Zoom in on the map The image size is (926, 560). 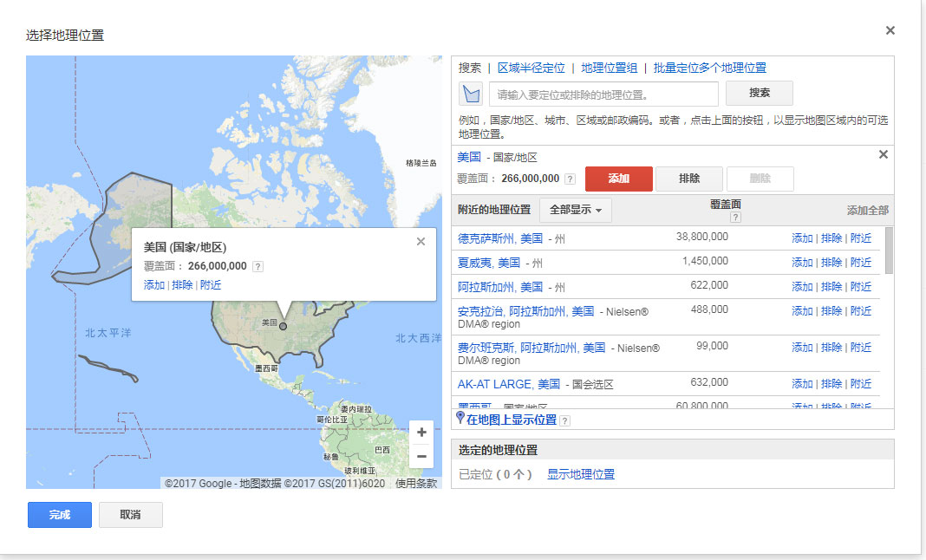[x=421, y=432]
